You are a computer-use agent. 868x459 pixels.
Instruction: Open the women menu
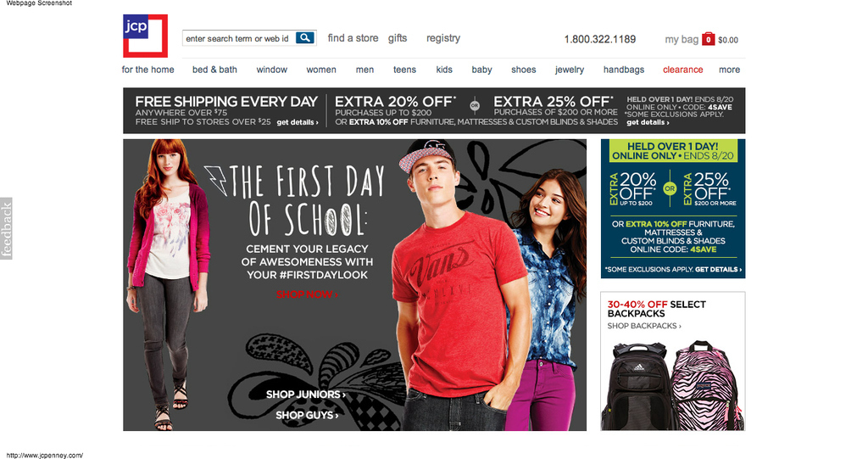[x=321, y=70]
